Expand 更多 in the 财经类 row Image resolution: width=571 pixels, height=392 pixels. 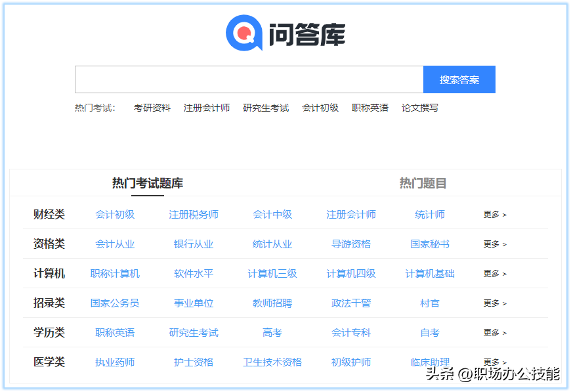(495, 214)
